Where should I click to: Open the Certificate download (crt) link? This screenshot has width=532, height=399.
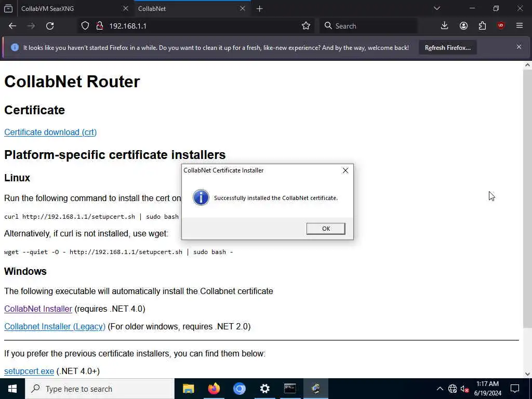[x=50, y=132]
